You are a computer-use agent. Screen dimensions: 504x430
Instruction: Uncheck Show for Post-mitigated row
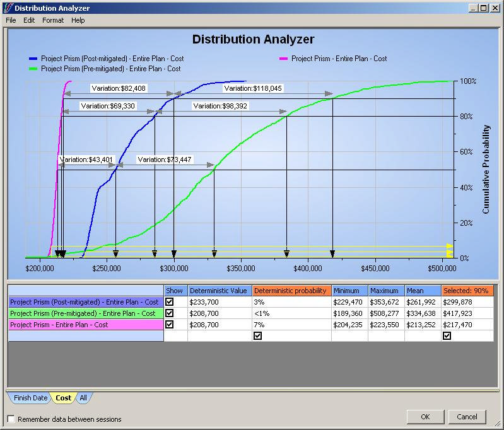tap(170, 302)
